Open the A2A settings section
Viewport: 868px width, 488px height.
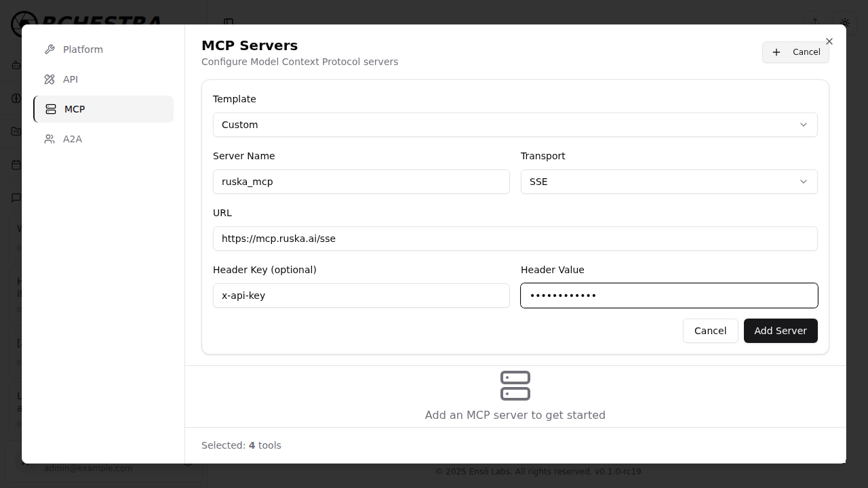(103, 139)
